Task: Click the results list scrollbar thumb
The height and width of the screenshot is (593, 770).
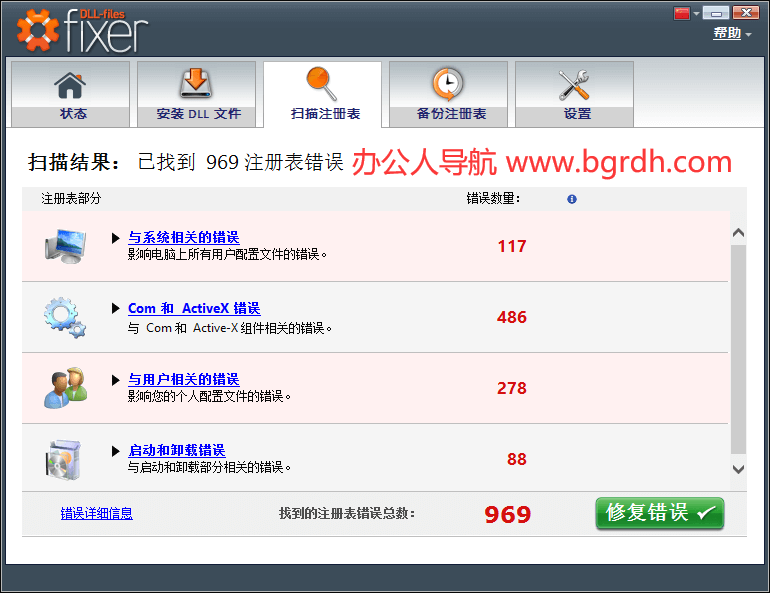Action: click(738, 350)
